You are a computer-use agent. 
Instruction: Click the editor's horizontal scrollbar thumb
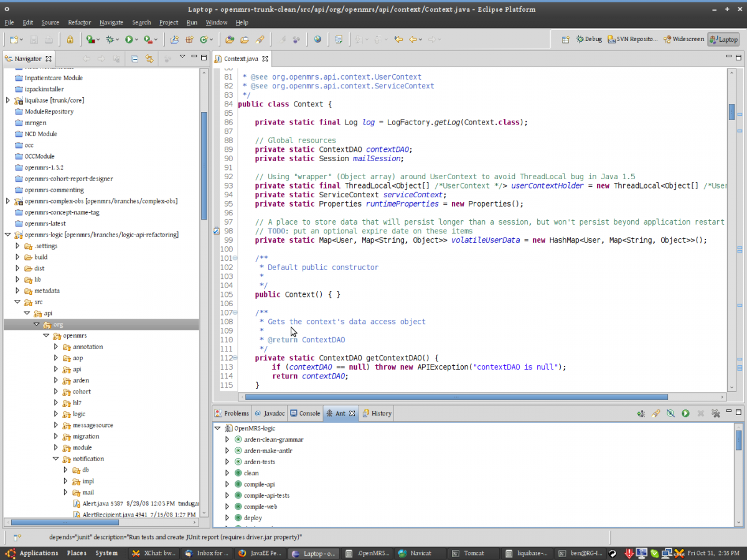(456, 397)
